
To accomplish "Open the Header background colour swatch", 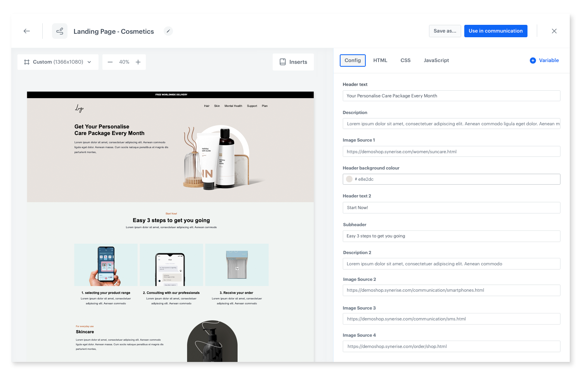I will [349, 179].
